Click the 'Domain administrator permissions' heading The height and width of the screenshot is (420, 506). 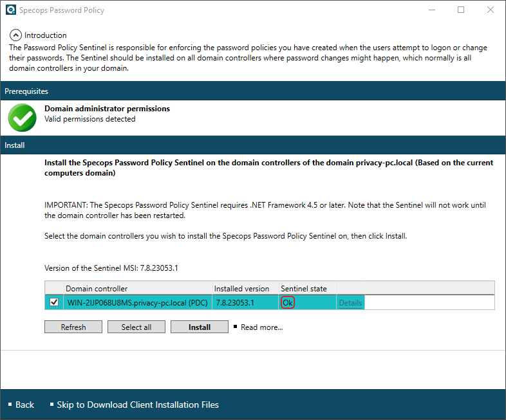(107, 109)
